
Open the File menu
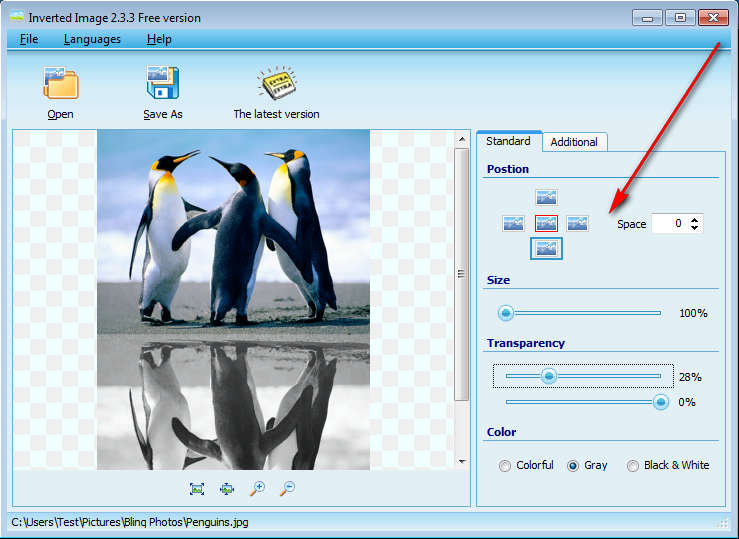29,39
